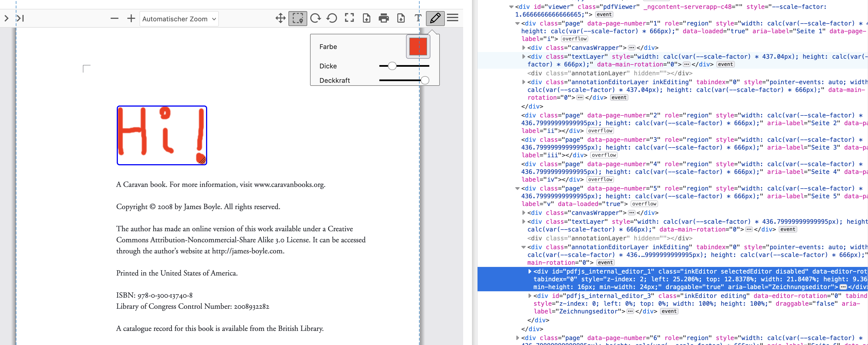Open the Automatischer Zoom dropdown
Image resolution: width=868 pixels, height=345 pixels.
click(179, 19)
